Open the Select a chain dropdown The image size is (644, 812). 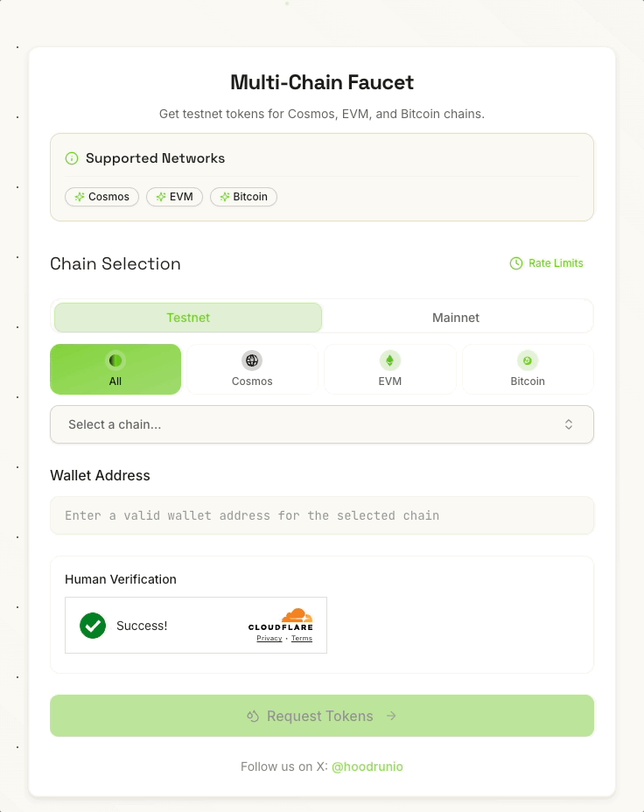(x=321, y=423)
